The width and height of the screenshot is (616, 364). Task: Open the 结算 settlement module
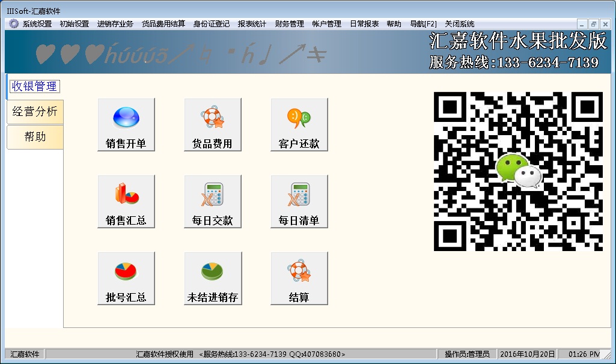click(x=299, y=278)
